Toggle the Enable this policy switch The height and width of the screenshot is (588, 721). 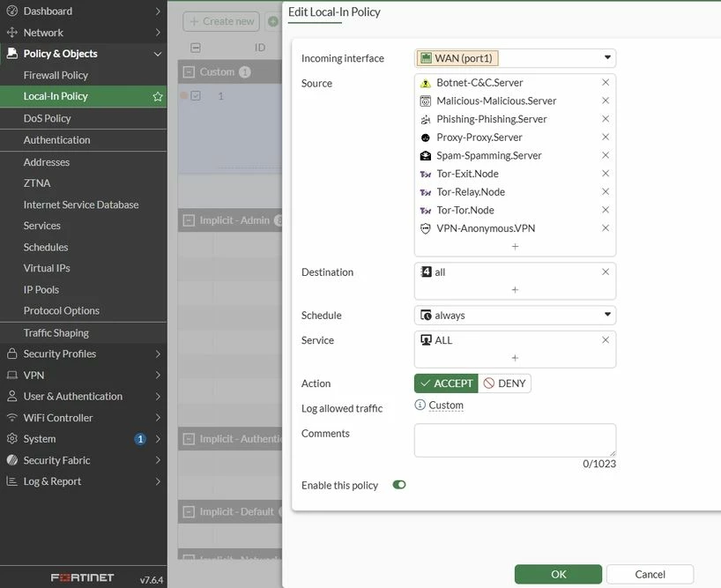(399, 485)
